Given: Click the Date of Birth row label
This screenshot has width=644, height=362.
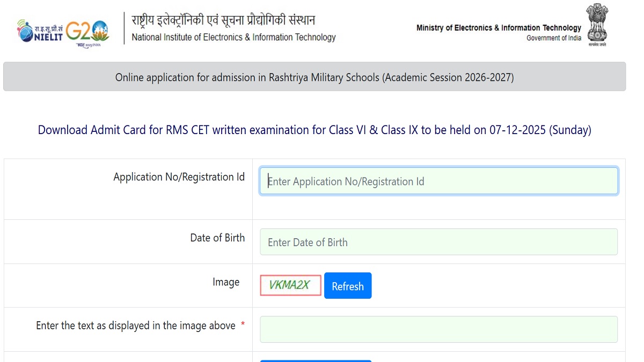Looking at the screenshot, I should [x=217, y=238].
